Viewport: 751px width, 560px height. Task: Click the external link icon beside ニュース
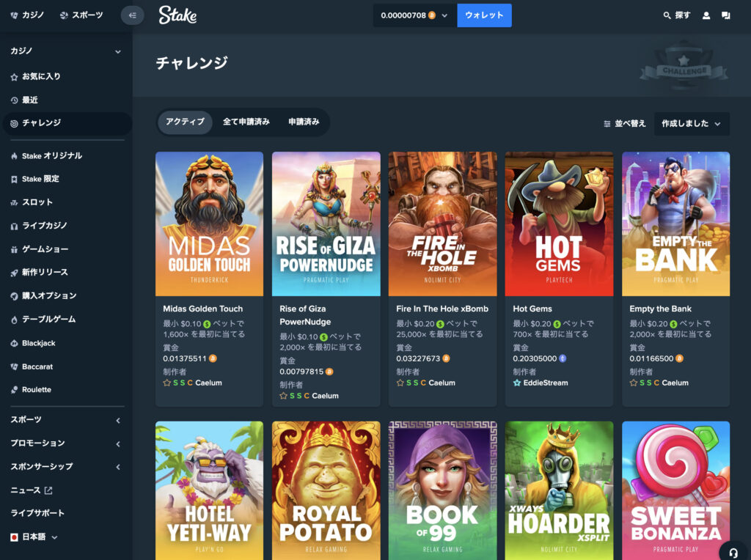48,490
